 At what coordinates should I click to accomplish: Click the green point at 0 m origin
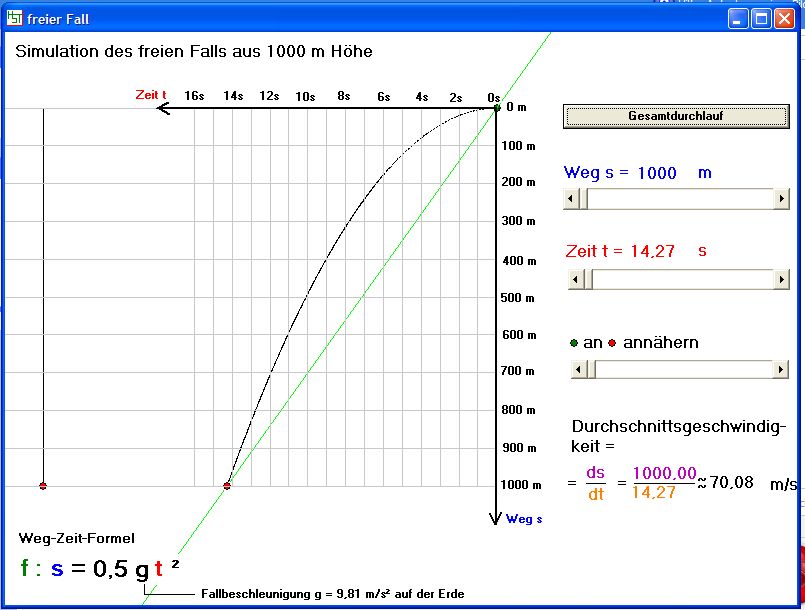pos(496,108)
